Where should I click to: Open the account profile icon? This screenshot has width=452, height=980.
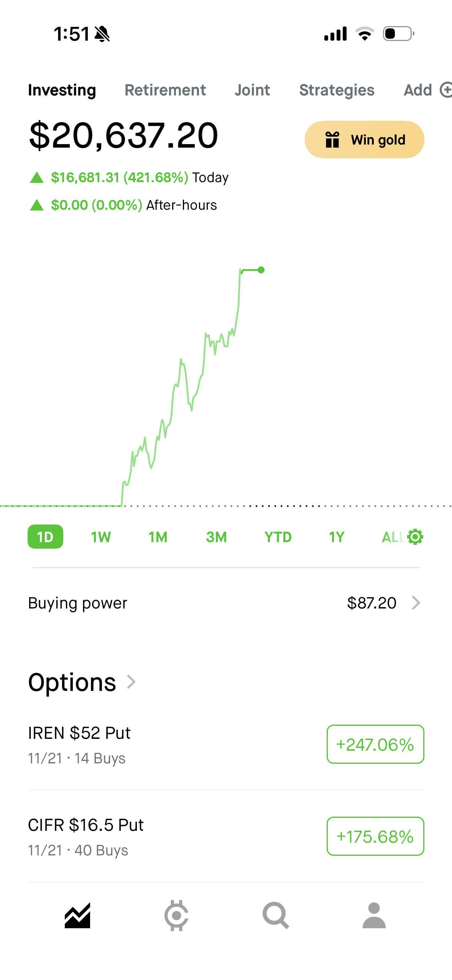tap(374, 916)
